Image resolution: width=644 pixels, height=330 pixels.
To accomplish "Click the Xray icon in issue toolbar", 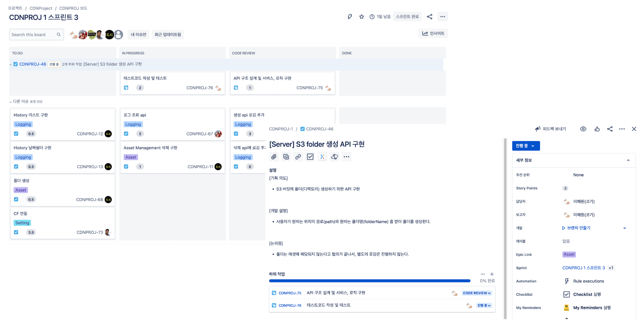I will (x=322, y=157).
